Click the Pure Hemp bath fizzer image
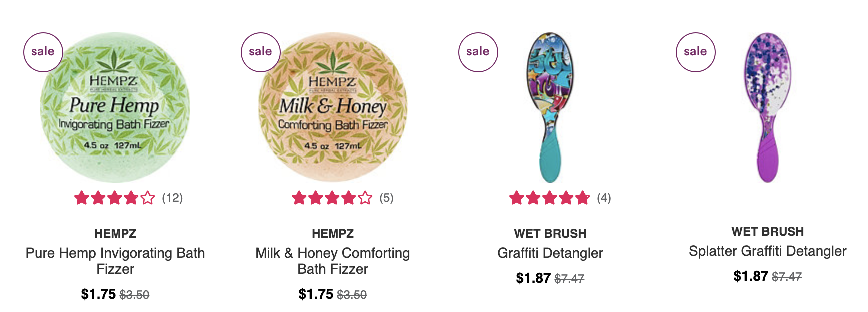 (x=115, y=107)
